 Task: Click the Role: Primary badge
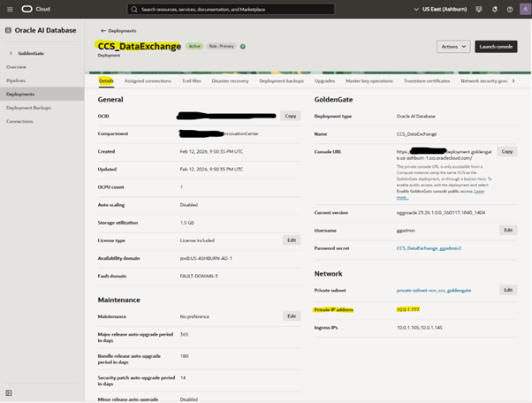(221, 46)
